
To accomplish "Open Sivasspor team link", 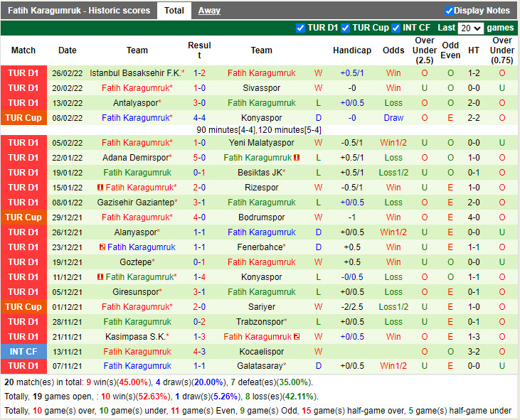I will tap(261, 88).
